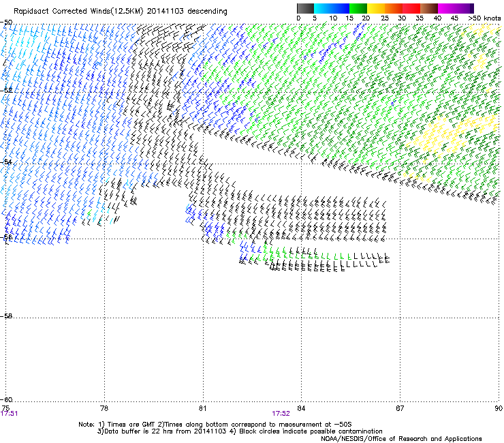The height and width of the screenshot is (443, 504).
Task: Click the blue 10-15 knots legend swatch
Action: coord(341,8)
